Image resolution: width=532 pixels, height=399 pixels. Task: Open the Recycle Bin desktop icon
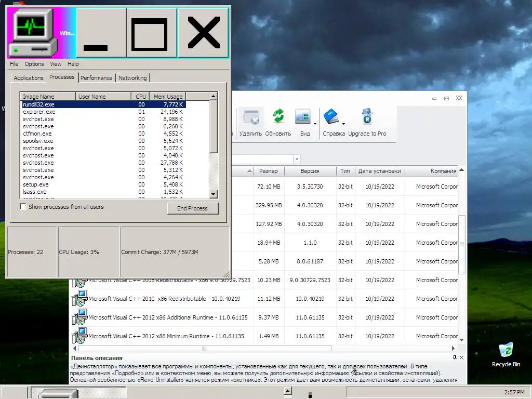pyautogui.click(x=506, y=350)
